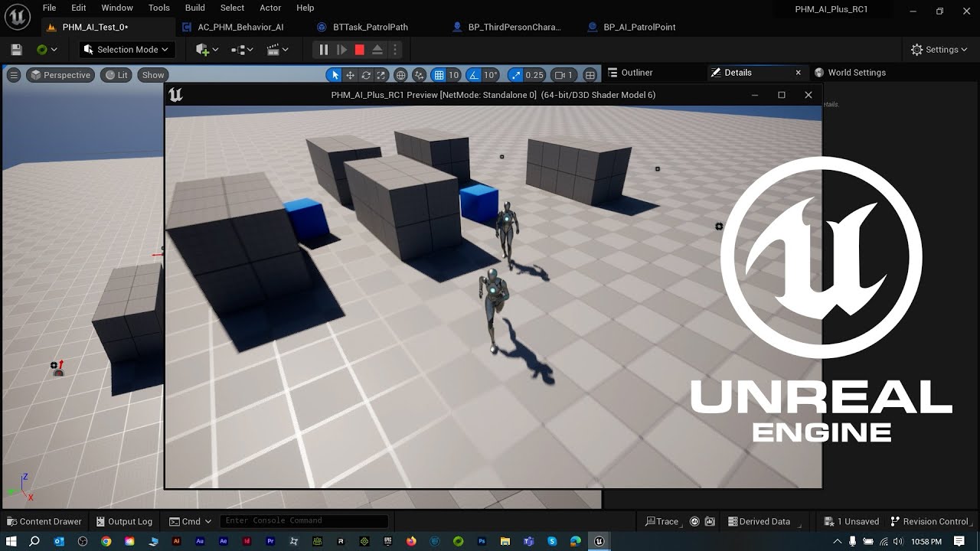Switch to the BTTask_PatrolPath tab
The image size is (980, 551).
pyautogui.click(x=370, y=28)
